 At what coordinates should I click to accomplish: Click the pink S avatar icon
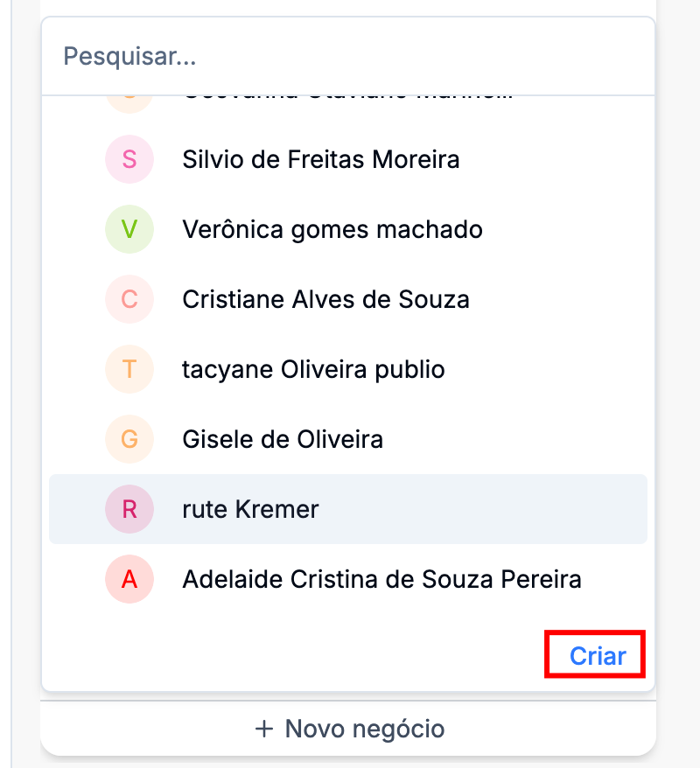[129, 159]
